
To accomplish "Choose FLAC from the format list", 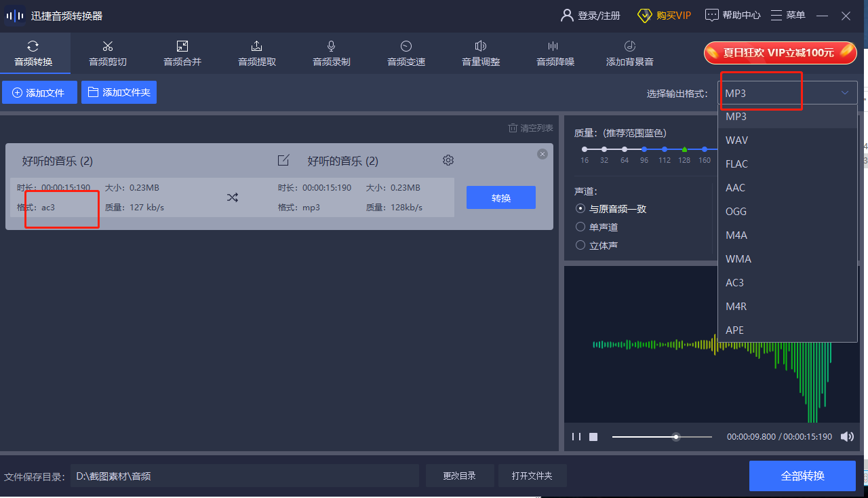I will (787, 164).
